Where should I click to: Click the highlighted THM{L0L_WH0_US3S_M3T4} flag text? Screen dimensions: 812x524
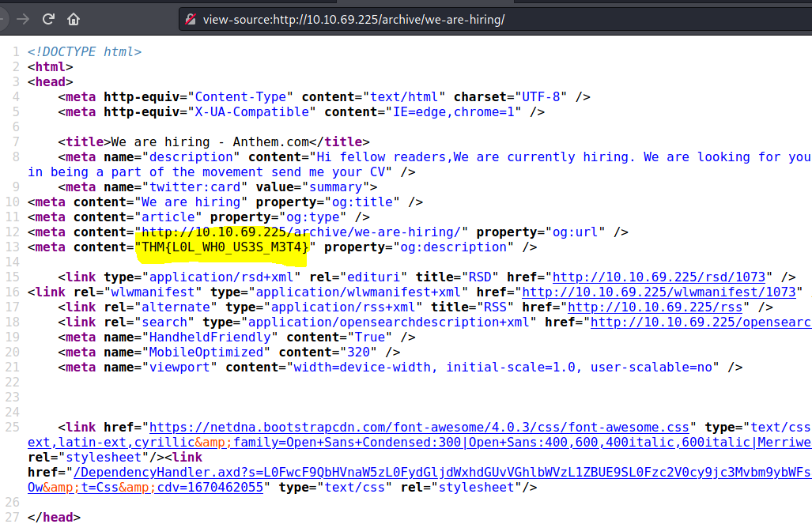tap(225, 247)
